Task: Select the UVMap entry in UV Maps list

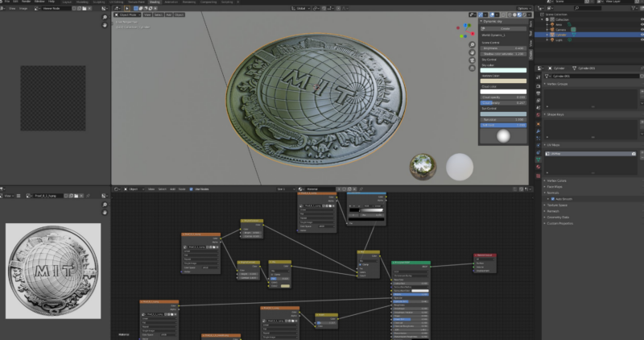Action: pyautogui.click(x=592, y=154)
